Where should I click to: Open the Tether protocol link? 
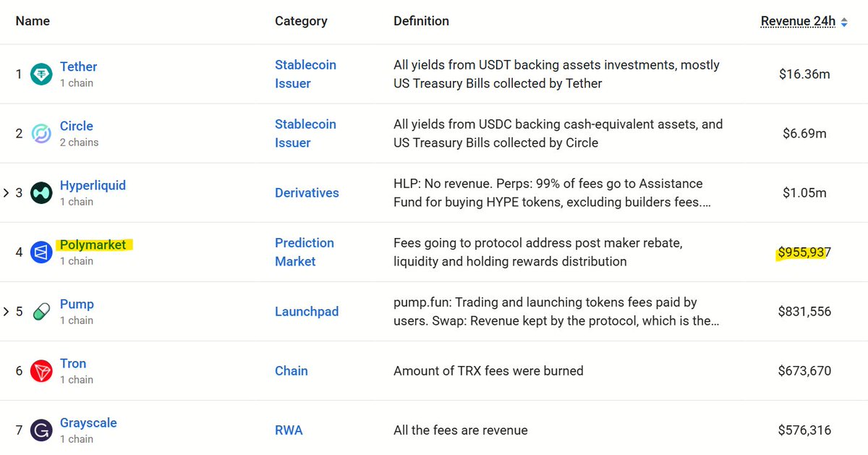[x=78, y=67]
